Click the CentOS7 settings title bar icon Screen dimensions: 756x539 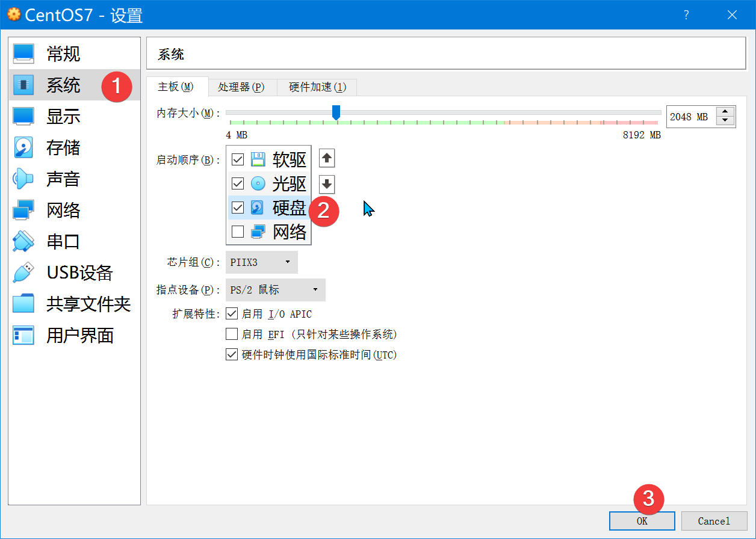[13, 14]
